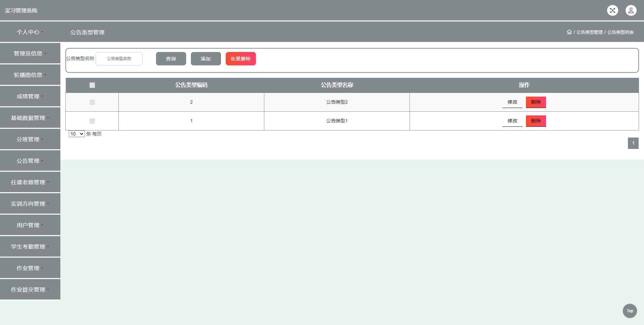Expand the 成绩管理 sidebar menu

click(x=30, y=96)
